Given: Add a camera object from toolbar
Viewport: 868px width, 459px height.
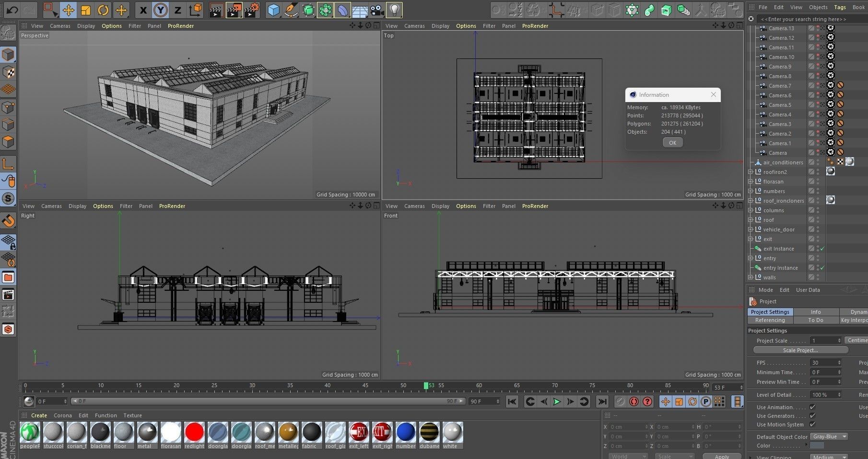Looking at the screenshot, I should [377, 10].
